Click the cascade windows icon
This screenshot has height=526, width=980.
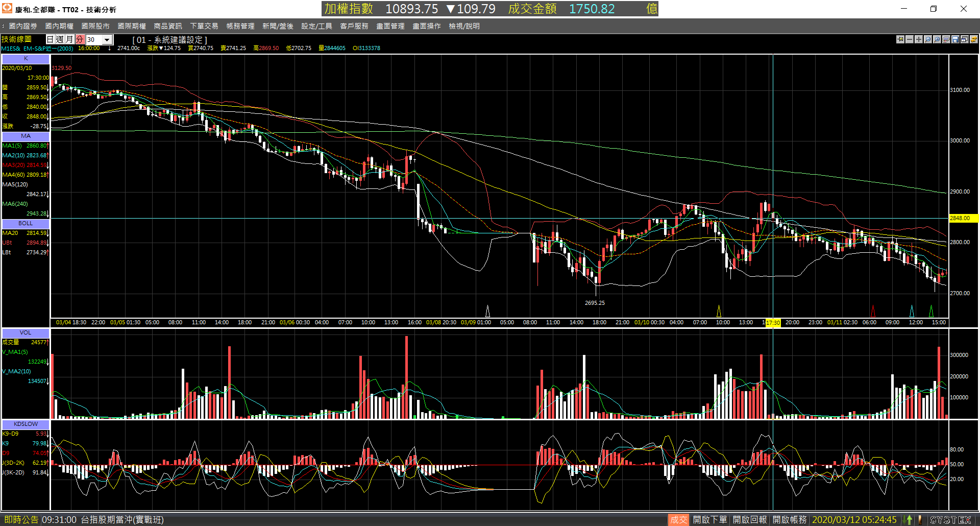[x=965, y=39]
